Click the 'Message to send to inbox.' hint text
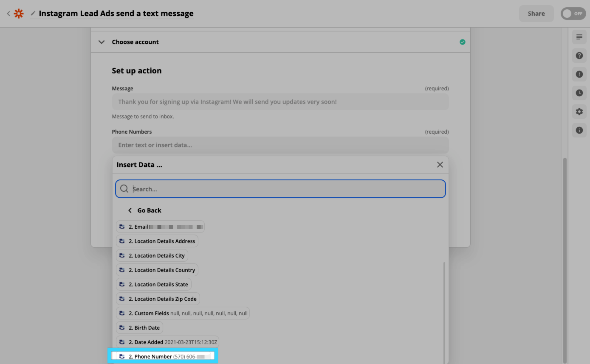 coord(143,117)
